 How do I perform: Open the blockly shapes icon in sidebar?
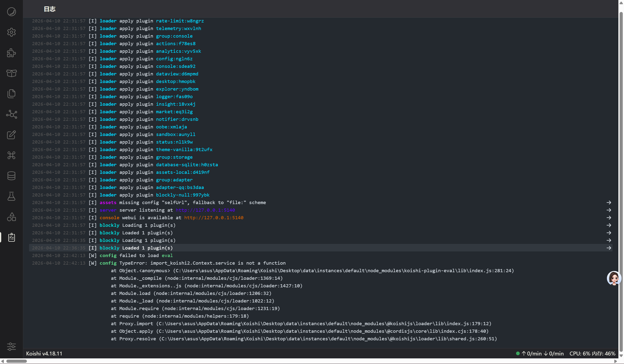coord(11,217)
